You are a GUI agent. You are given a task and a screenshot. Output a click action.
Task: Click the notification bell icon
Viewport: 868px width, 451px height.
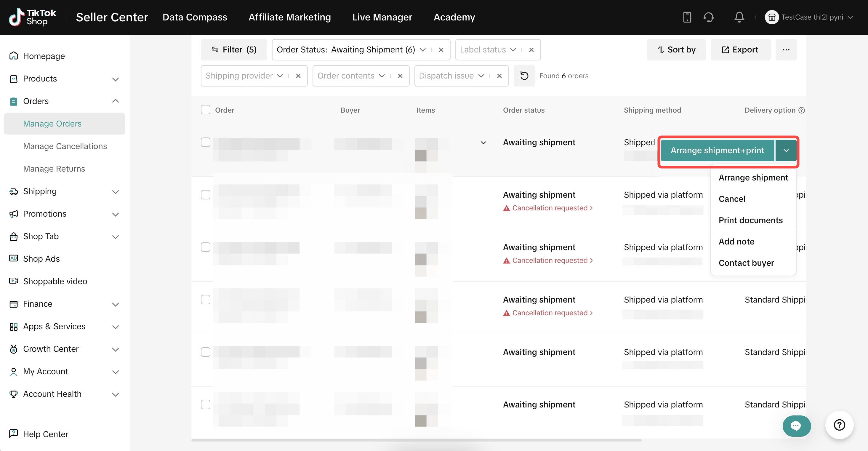pyautogui.click(x=739, y=17)
